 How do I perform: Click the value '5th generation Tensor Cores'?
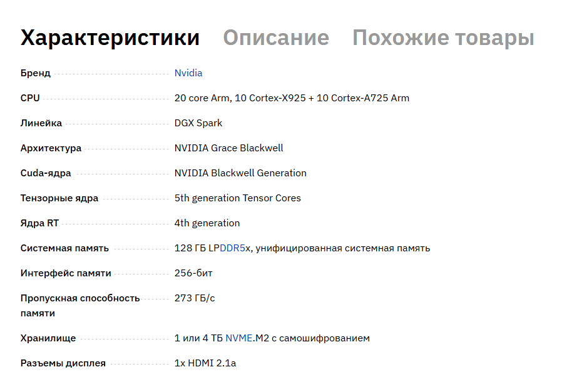tap(238, 198)
